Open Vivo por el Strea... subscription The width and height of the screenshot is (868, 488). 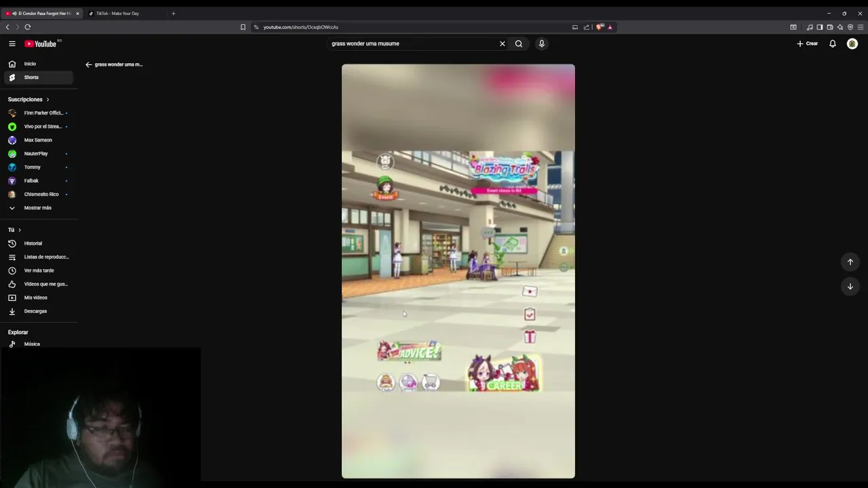point(39,126)
